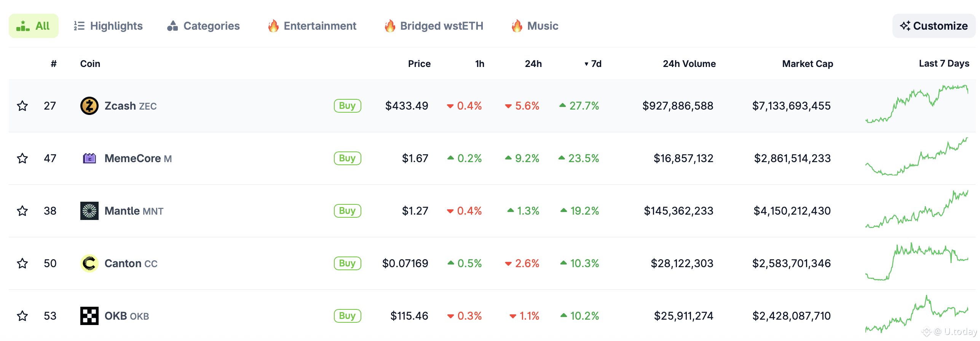
Task: Open the Entertainment tab
Action: [x=312, y=25]
